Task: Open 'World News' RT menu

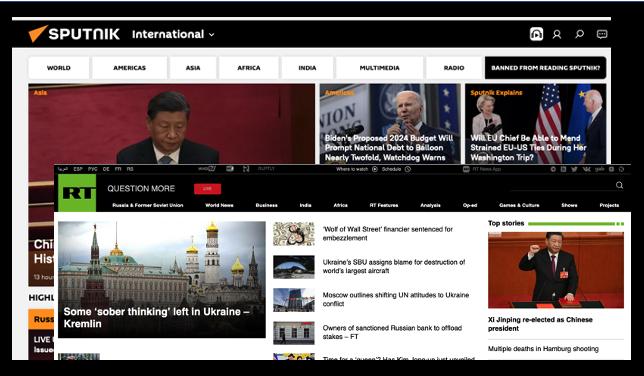Action: coord(219,205)
